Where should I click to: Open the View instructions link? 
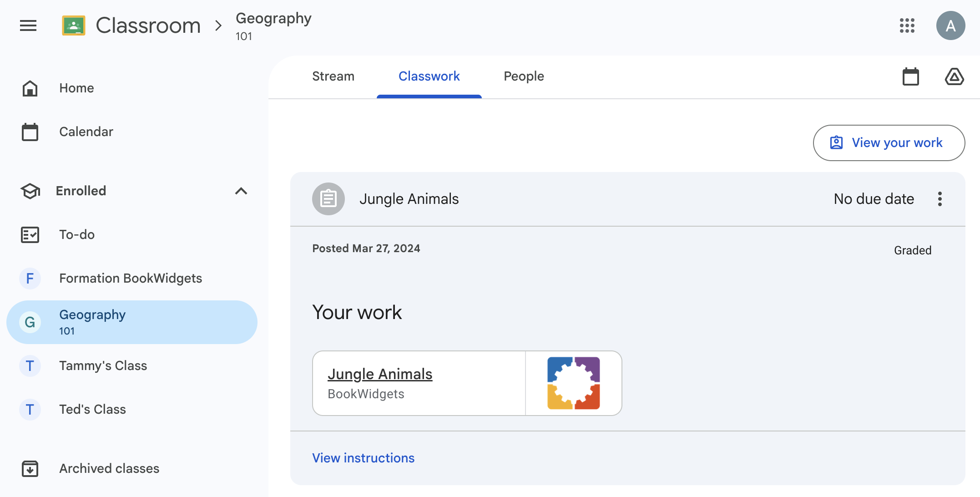363,458
